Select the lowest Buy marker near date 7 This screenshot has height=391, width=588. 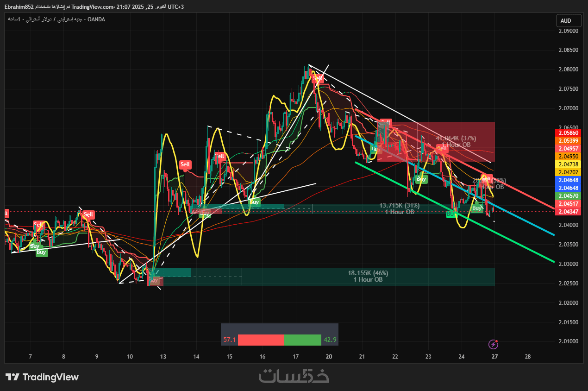(41, 252)
